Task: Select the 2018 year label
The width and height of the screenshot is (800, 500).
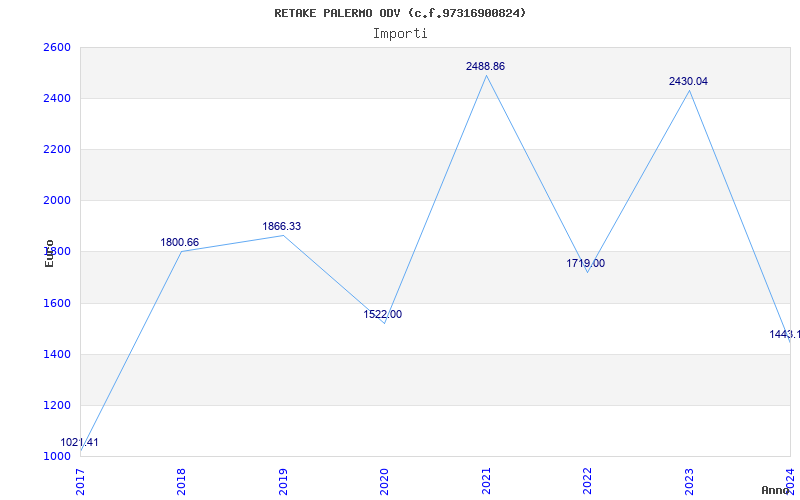Action: (182, 482)
